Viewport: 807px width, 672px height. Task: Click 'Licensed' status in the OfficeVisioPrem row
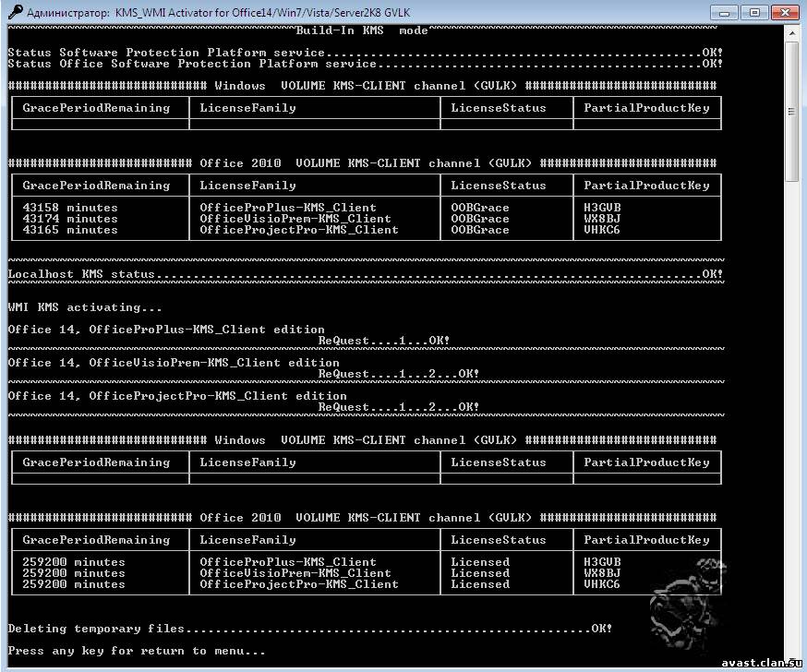[480, 573]
